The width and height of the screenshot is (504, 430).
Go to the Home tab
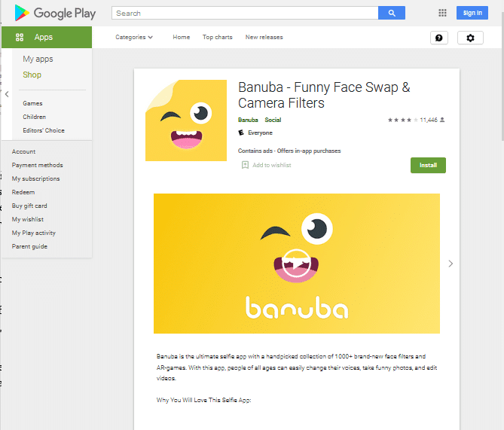(182, 38)
